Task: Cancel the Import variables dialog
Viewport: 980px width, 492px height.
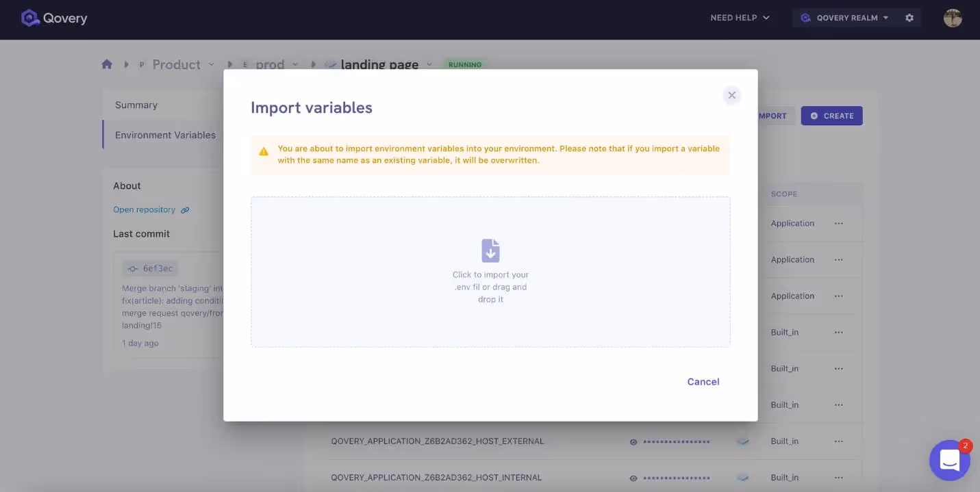Action: point(703,381)
